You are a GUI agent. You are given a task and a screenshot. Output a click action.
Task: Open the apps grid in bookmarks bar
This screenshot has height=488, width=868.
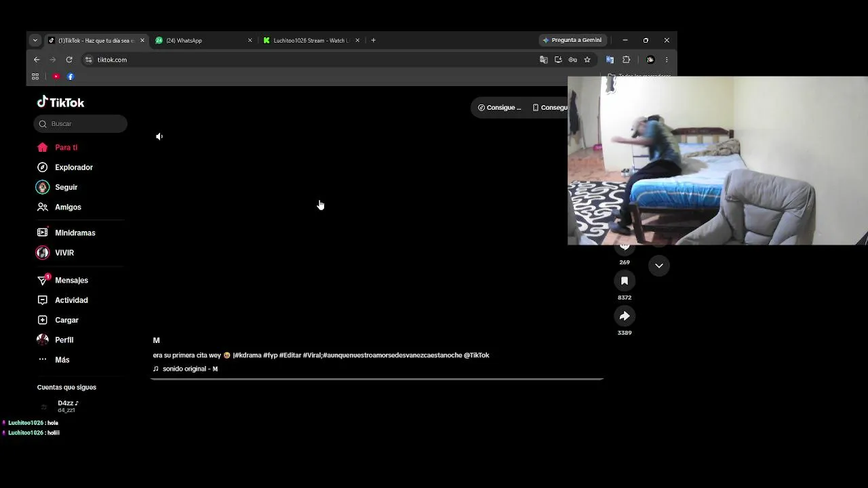pyautogui.click(x=35, y=77)
